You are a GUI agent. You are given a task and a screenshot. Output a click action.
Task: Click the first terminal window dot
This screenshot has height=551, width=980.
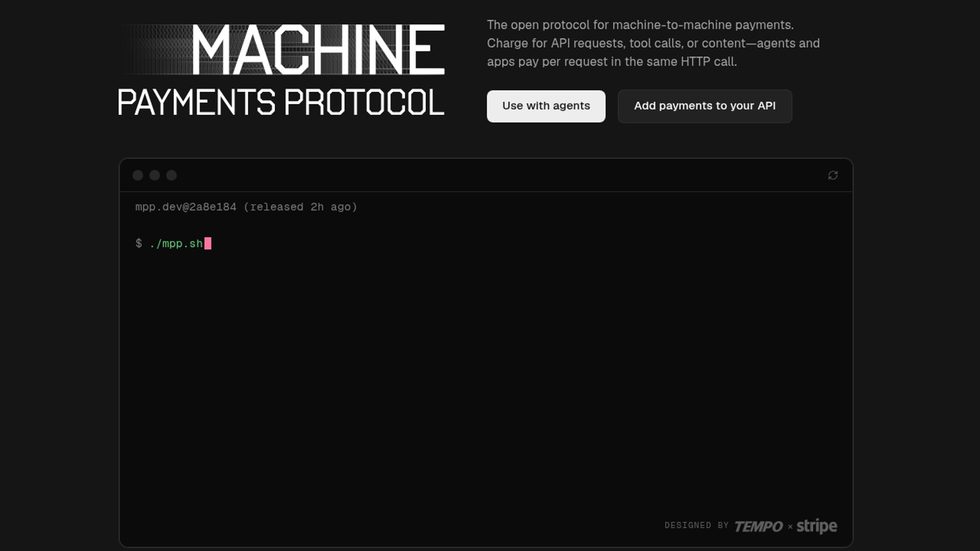point(138,176)
